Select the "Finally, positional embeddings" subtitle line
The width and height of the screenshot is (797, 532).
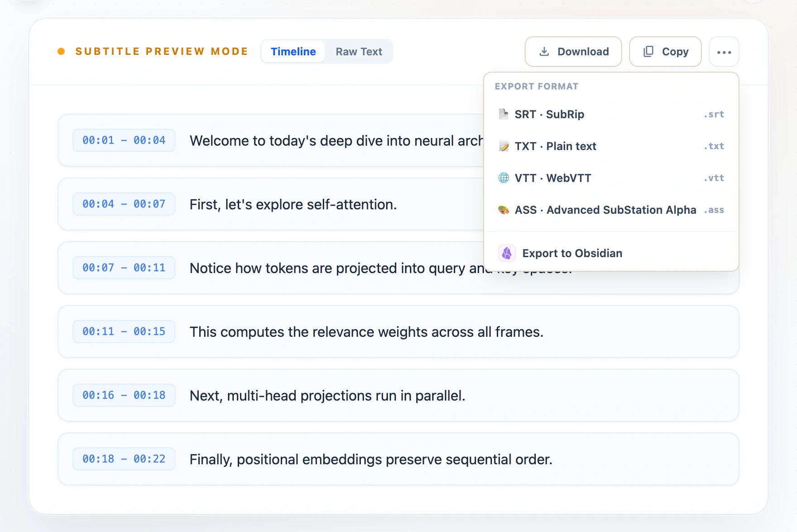coord(398,459)
